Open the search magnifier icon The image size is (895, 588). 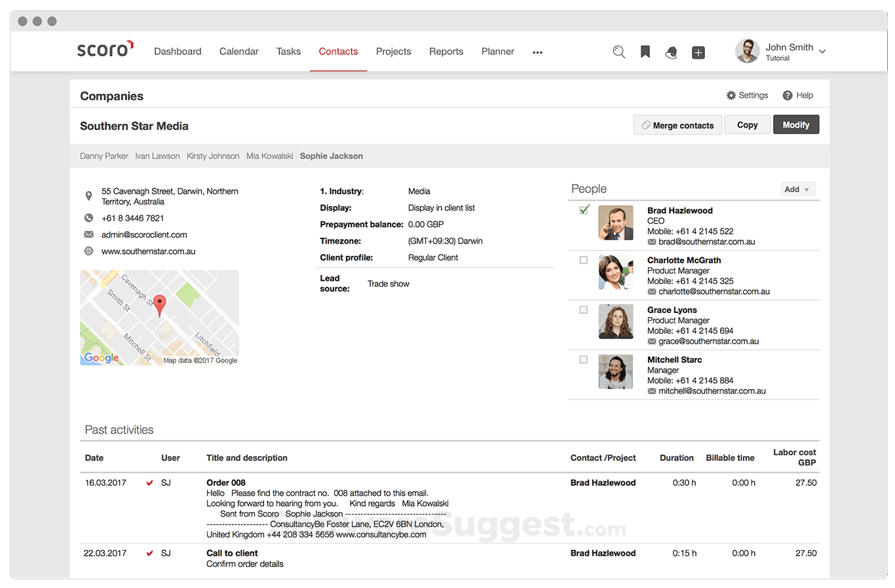[619, 52]
